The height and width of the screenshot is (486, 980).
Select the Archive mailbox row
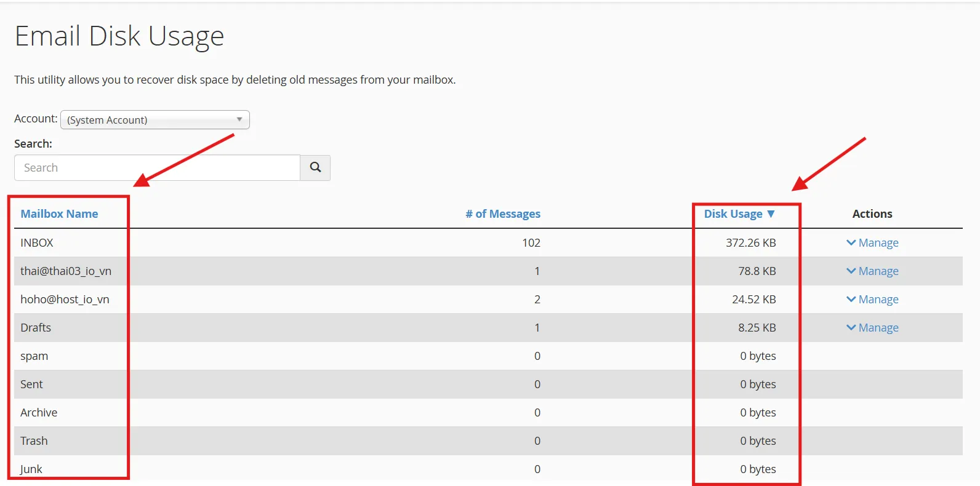pos(39,412)
